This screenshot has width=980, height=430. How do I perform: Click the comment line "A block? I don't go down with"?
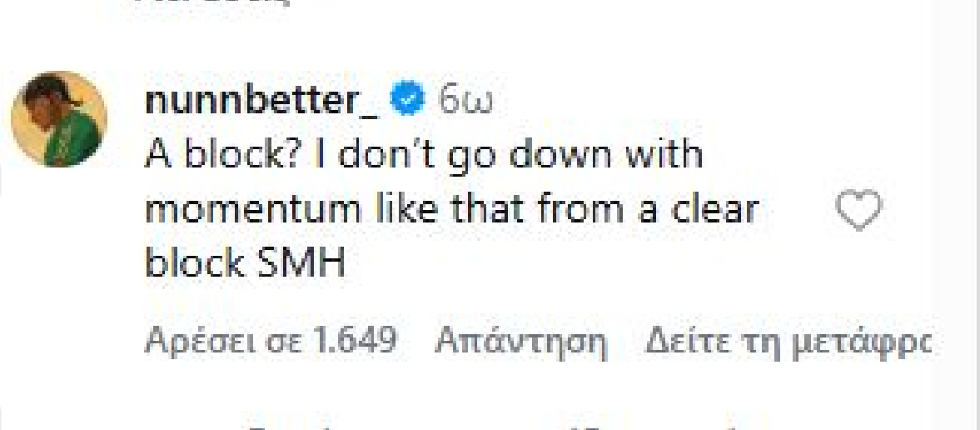click(x=424, y=155)
